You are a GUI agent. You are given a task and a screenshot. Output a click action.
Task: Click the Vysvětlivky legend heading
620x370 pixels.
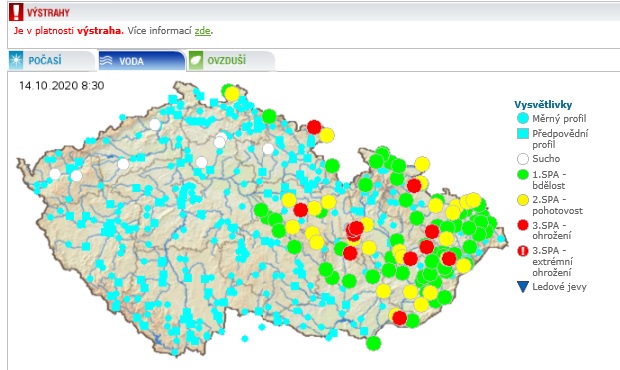[543, 105]
